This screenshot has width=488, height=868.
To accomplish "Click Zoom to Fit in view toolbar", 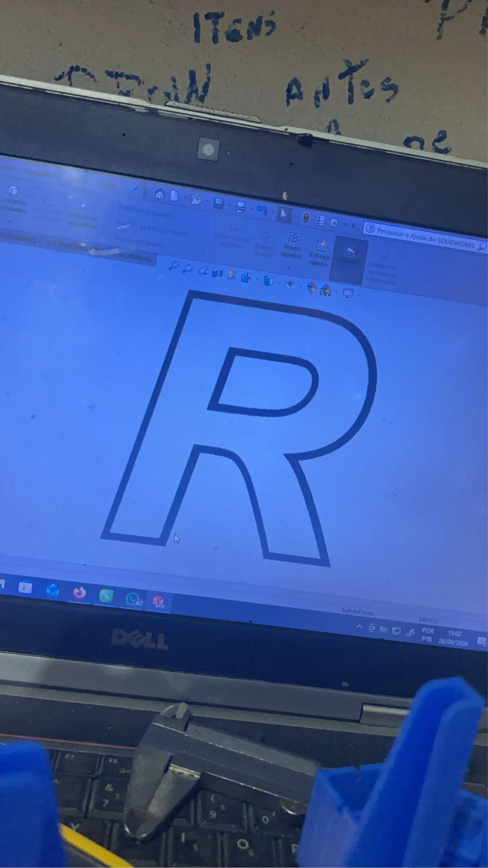I will tap(173, 266).
